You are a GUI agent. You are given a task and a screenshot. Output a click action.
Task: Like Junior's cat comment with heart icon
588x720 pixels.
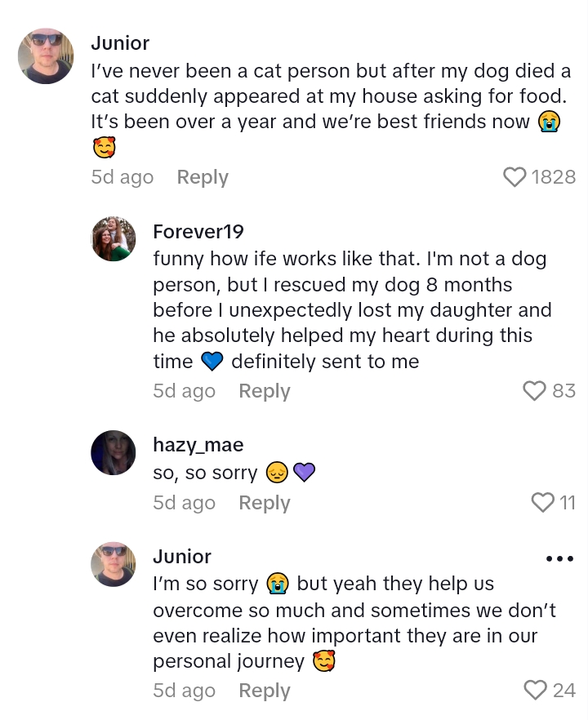[x=514, y=177]
